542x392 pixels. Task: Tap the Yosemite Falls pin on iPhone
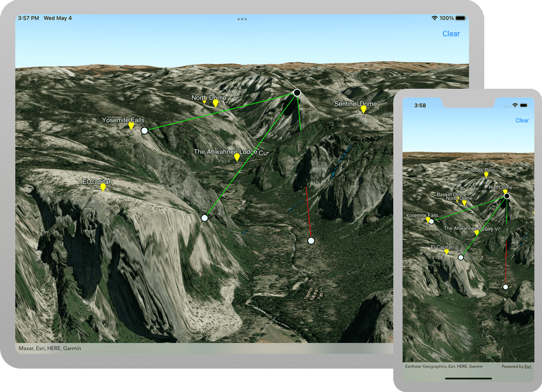click(428, 219)
